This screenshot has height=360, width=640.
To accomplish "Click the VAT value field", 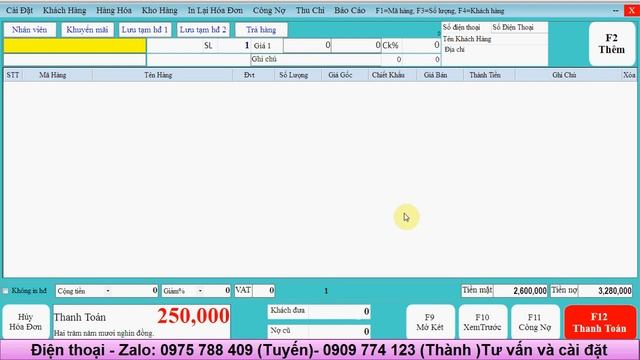I will (x=264, y=291).
